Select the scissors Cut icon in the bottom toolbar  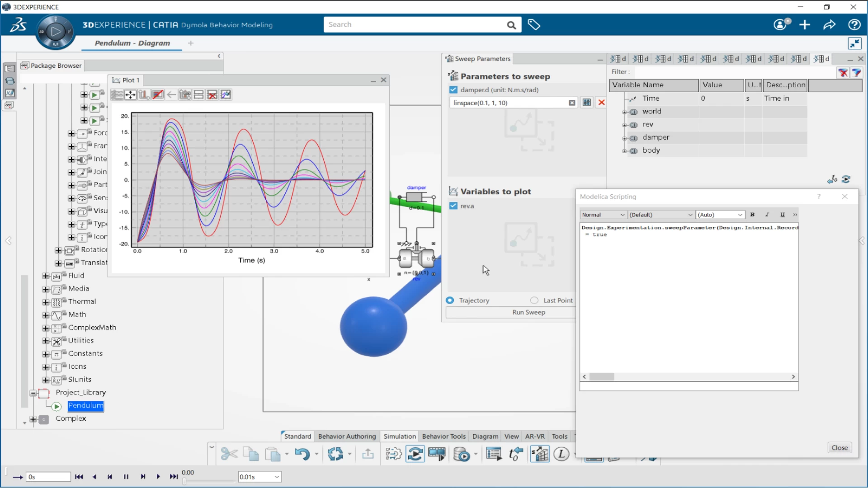tap(229, 454)
